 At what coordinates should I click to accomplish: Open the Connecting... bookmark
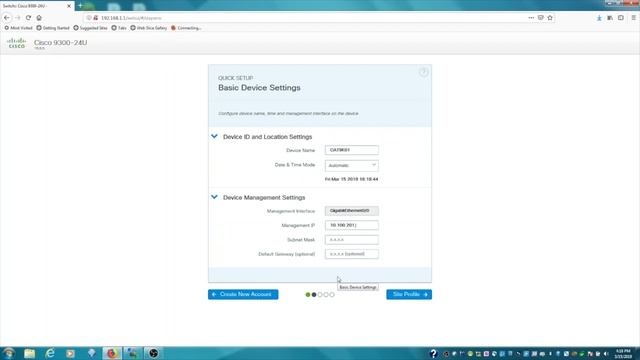[x=186, y=28]
